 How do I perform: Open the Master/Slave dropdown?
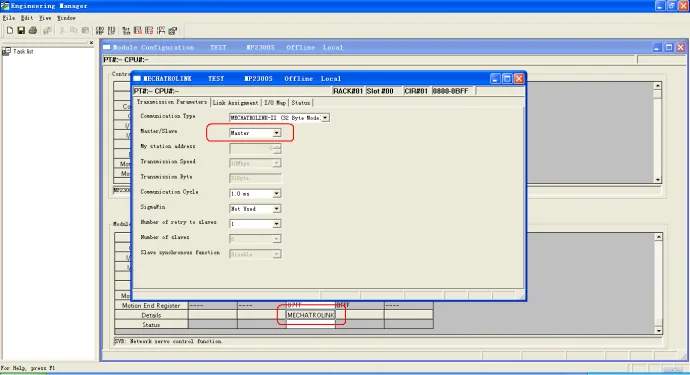(276, 133)
